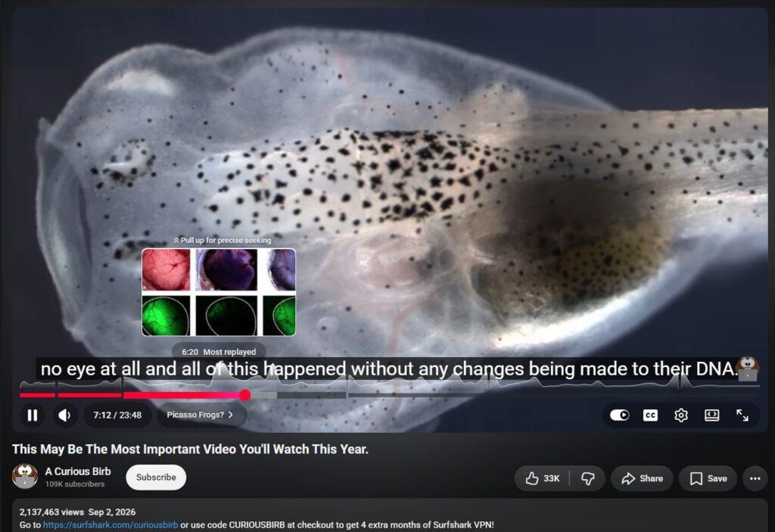Expand the Picasso Frogs? chapter list
This screenshot has height=532, width=775.
201,415
